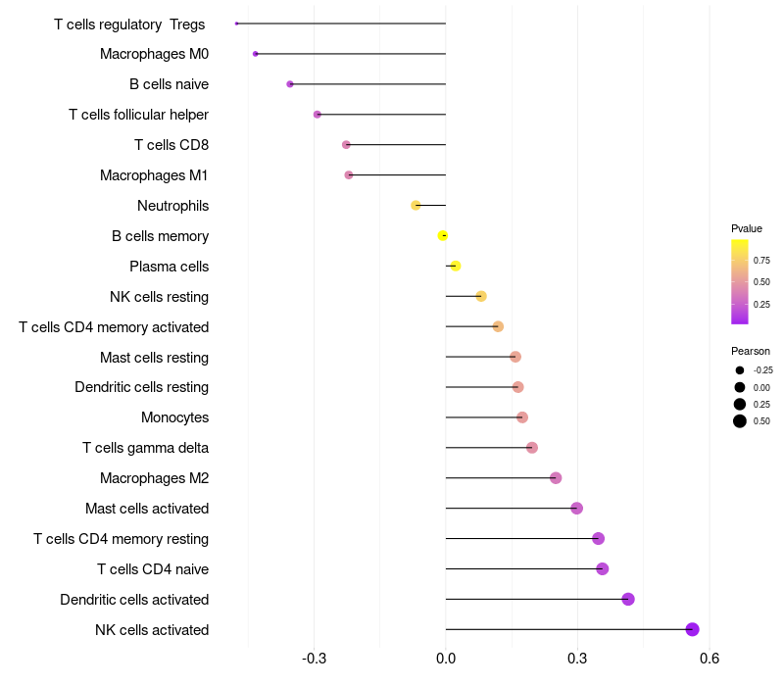Image resolution: width=784 pixels, height=686 pixels.
Task: Click the T cells regulatory Tregs dot
Action: point(236,24)
